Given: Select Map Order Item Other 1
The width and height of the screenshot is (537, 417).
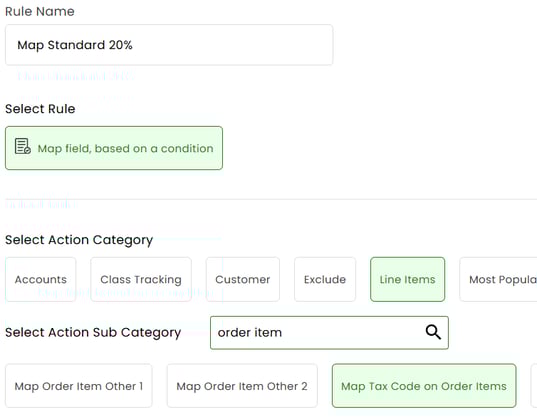Looking at the screenshot, I should pos(79,386).
